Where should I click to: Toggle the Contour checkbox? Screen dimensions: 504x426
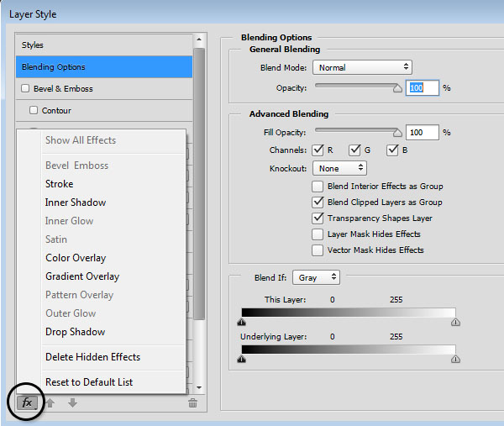(x=34, y=110)
